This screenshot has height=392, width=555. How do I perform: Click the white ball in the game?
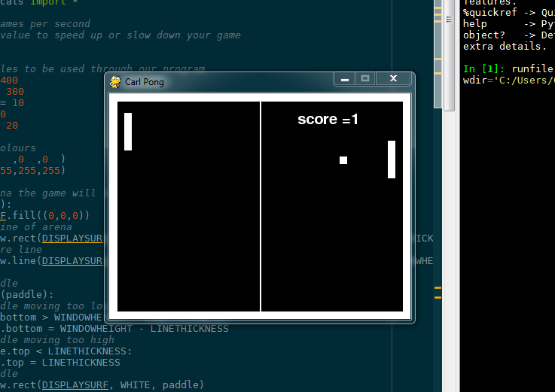[343, 160]
